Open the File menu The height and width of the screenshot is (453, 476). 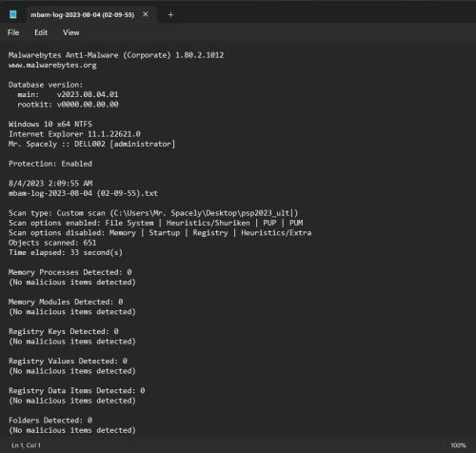click(x=13, y=32)
